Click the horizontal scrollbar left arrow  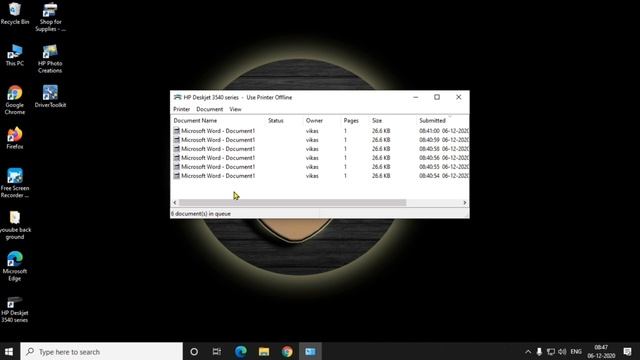175,202
